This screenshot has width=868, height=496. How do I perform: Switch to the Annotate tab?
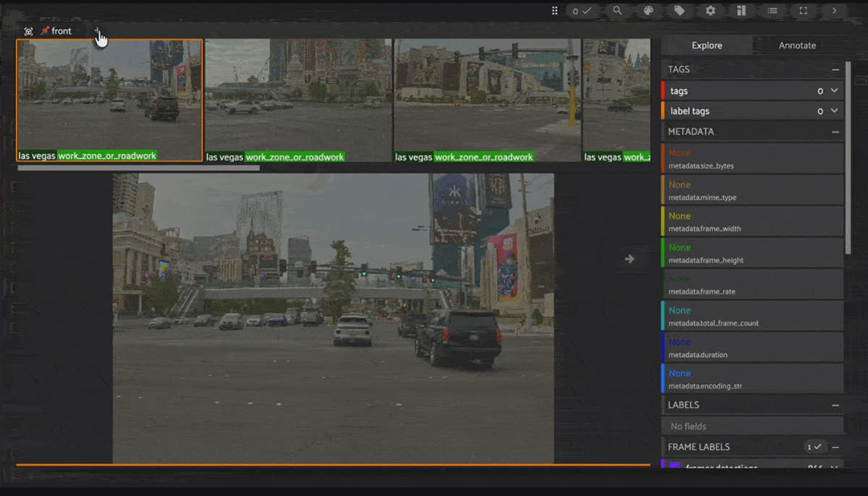tap(797, 45)
